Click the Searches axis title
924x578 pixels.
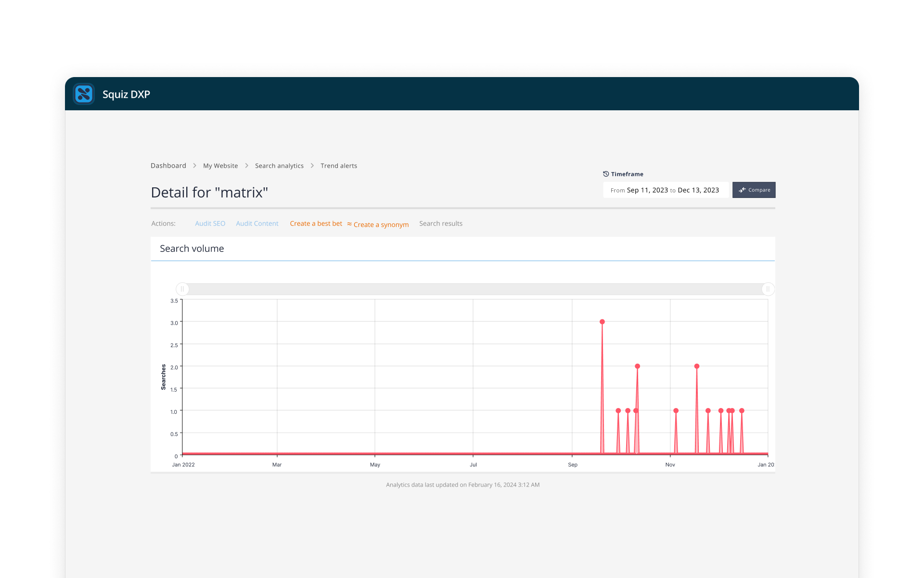tap(164, 377)
